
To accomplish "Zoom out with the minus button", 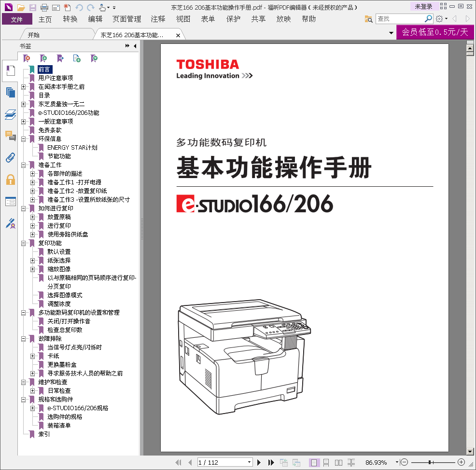I will [x=404, y=462].
